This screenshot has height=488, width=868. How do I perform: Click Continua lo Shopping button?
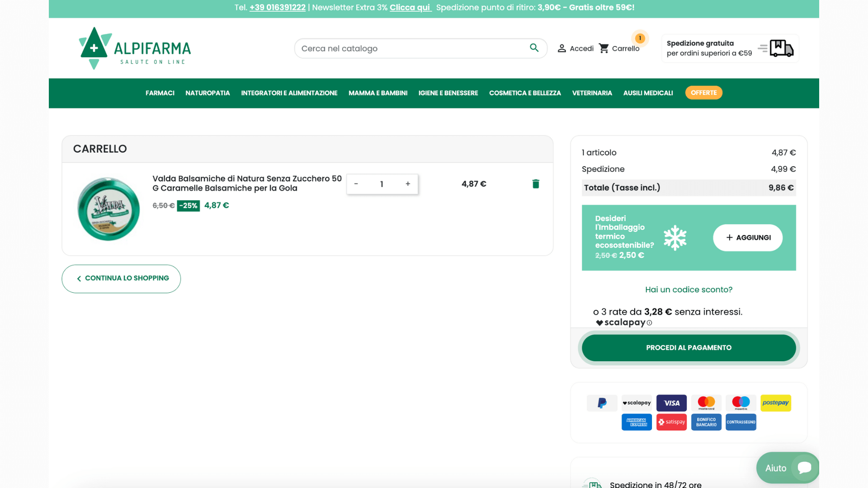tap(121, 279)
